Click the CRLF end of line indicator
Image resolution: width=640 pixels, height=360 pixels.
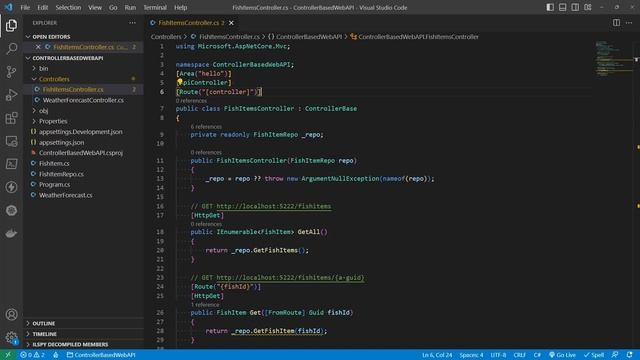tap(520, 355)
